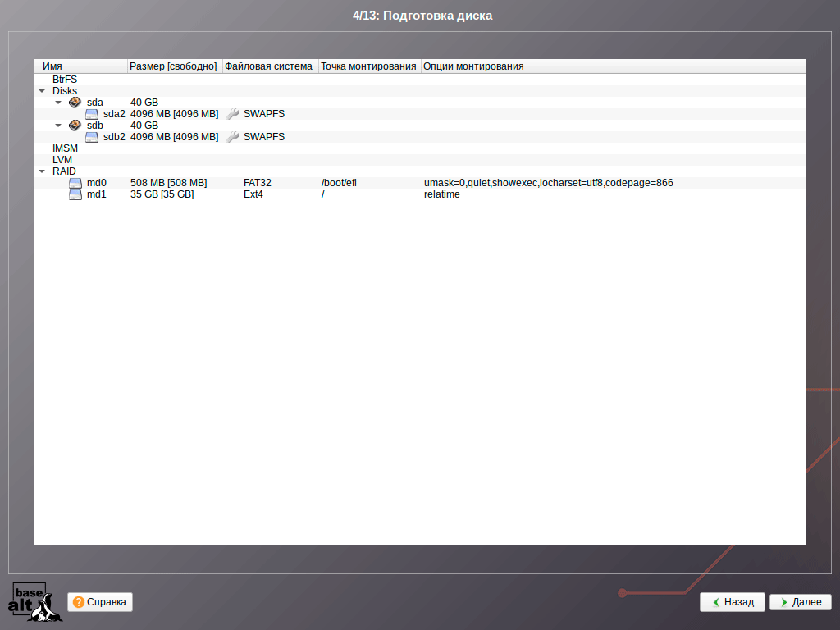Click the 40 GB size of sda
This screenshot has height=630, width=840.
click(144, 103)
